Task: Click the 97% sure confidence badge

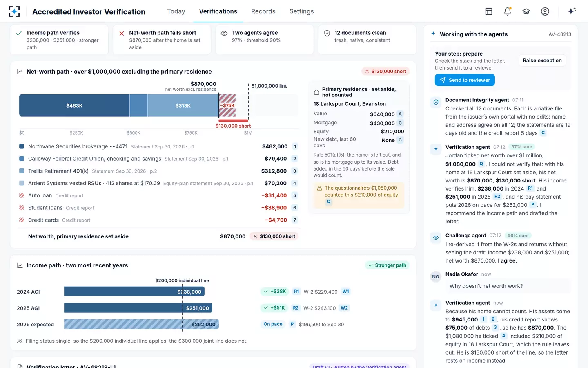Action: [521, 147]
